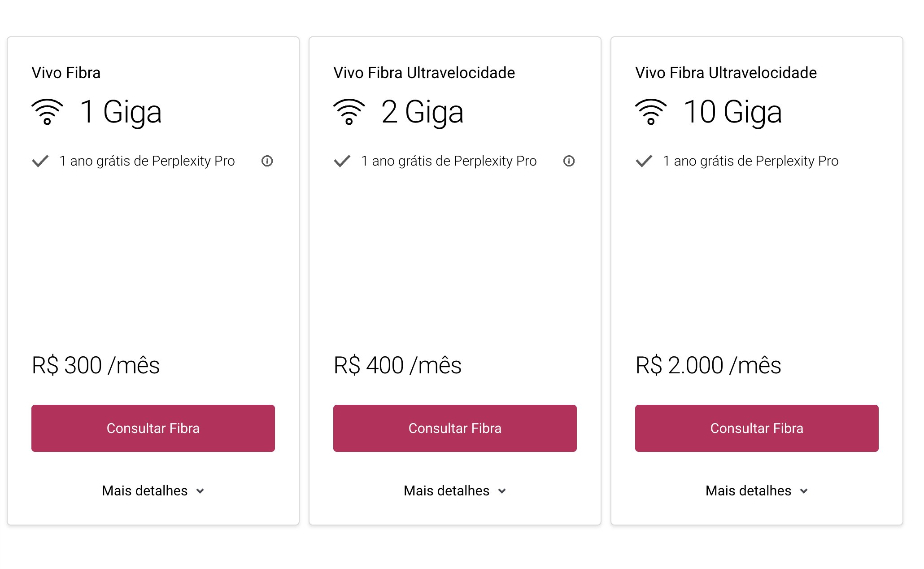This screenshot has height=569, width=924.
Task: Click the Wi-Fi icon on 10 Giga plan
Action: (651, 112)
